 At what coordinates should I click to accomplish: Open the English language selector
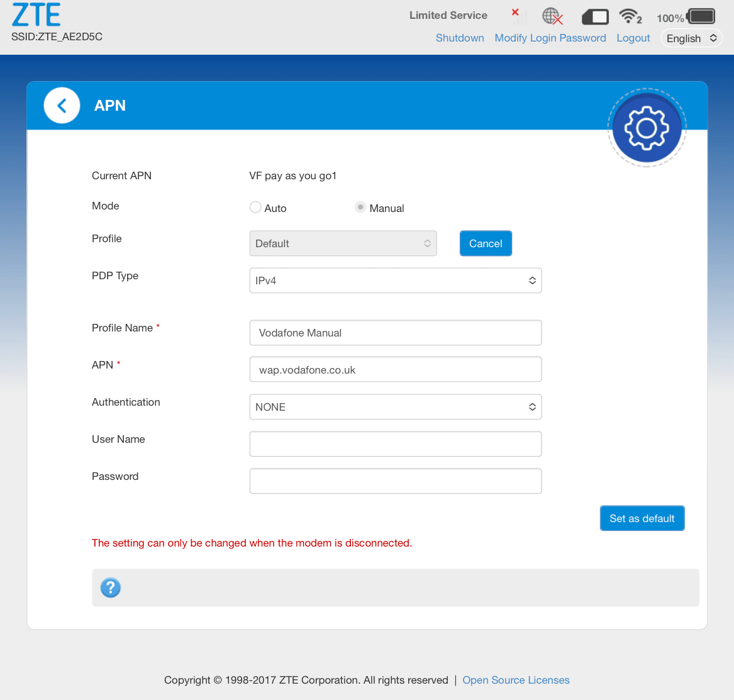point(691,38)
